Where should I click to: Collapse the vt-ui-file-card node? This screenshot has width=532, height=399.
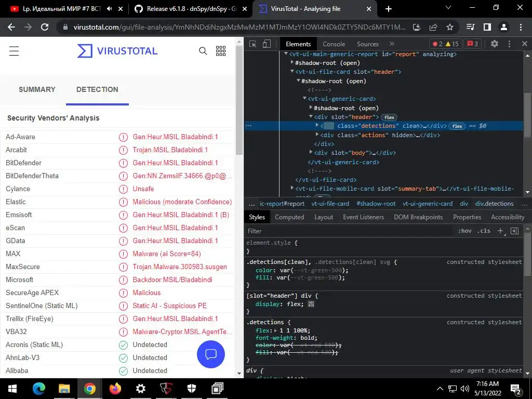point(292,71)
